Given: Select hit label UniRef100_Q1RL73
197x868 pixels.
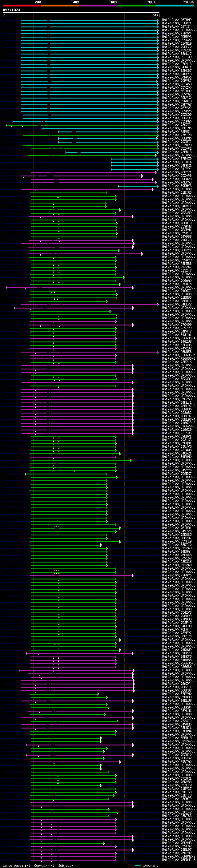Looking at the screenshot, I should [x=177, y=240].
